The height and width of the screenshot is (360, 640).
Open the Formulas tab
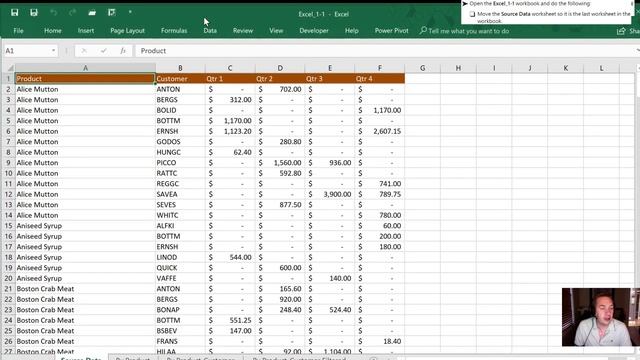click(174, 31)
